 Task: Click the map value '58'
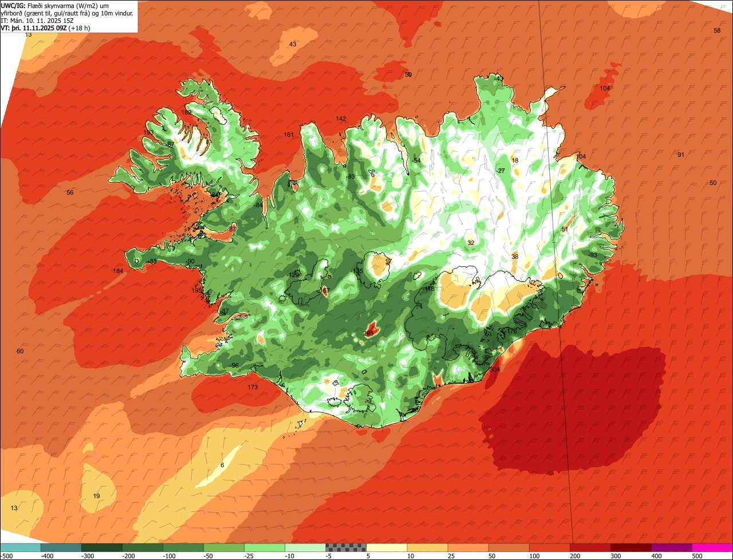coord(717,30)
